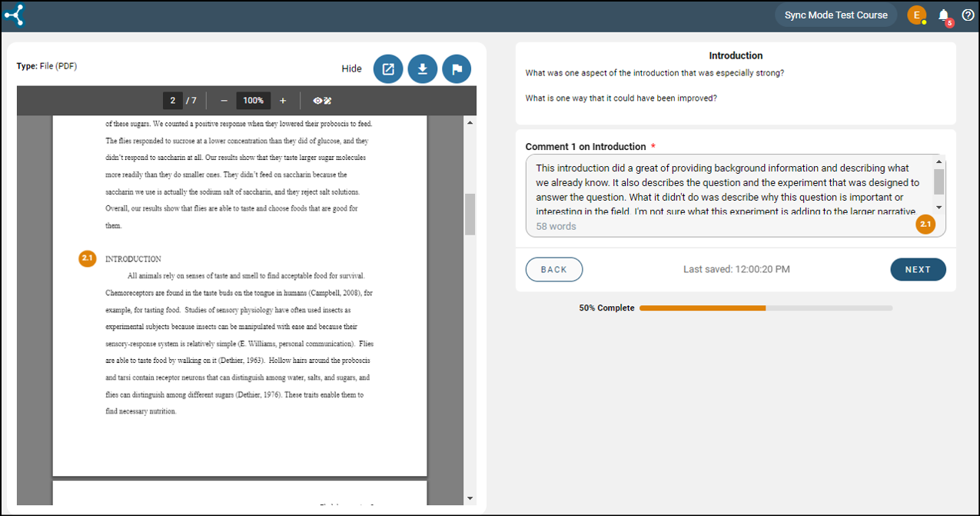Open the Peerceptiv logo in the top bar

coord(14,15)
